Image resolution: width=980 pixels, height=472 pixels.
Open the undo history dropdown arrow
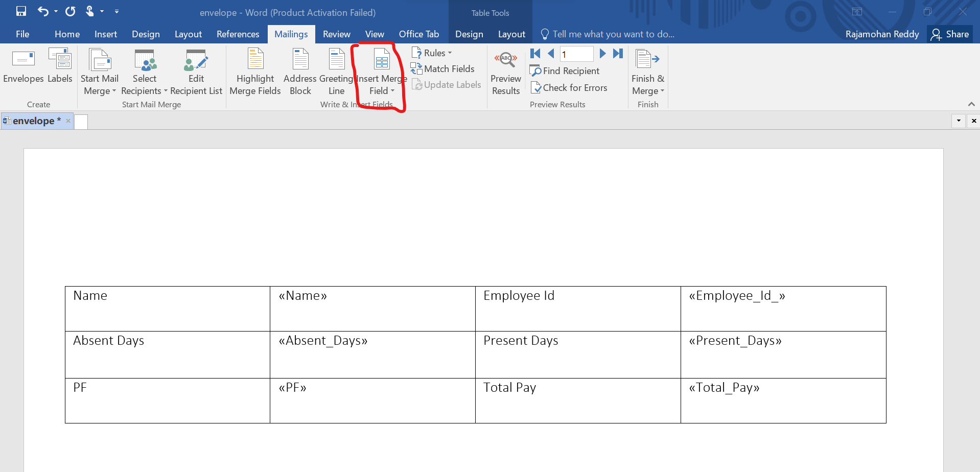(x=56, y=11)
